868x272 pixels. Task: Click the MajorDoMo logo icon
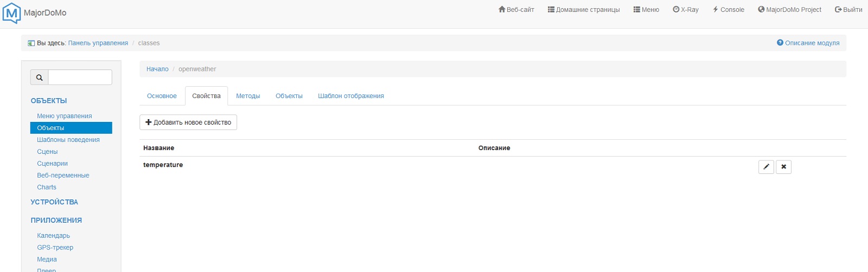(11, 13)
